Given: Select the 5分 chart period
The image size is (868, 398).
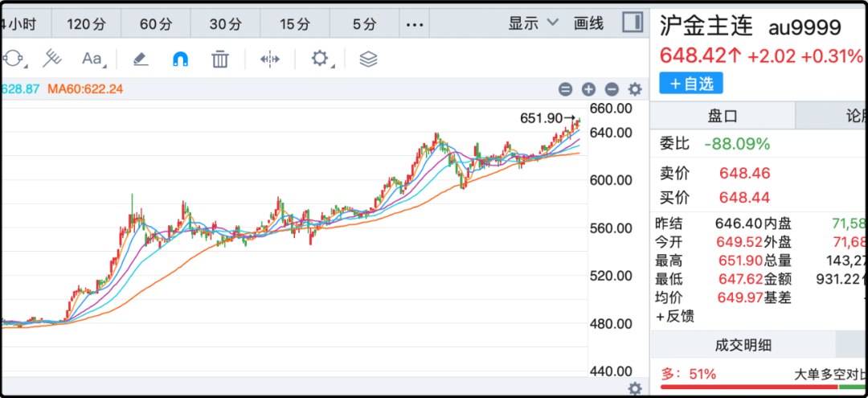Looking at the screenshot, I should 364,24.
